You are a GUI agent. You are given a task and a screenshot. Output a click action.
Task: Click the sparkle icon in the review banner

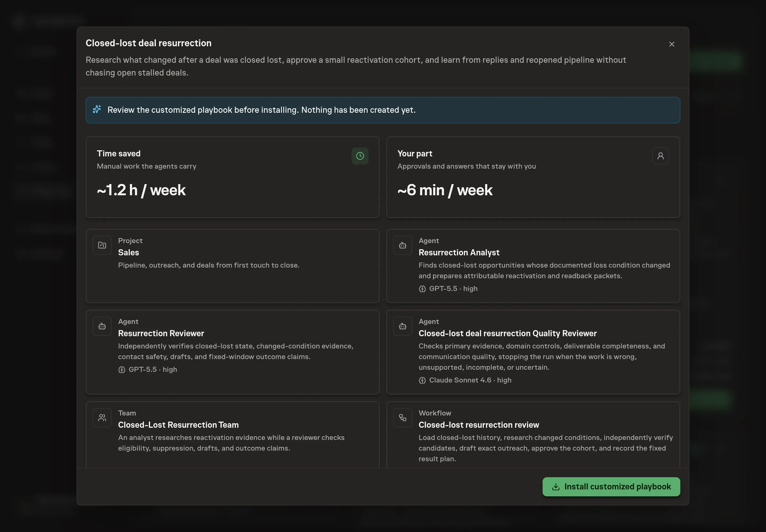coord(97,109)
